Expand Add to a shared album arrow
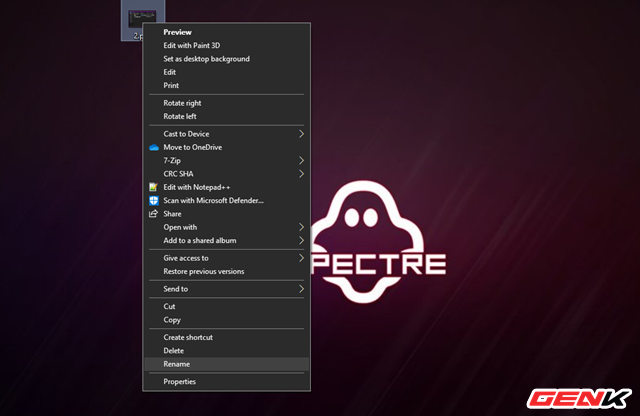Screen dimensions: 640x416 pyautogui.click(x=301, y=240)
